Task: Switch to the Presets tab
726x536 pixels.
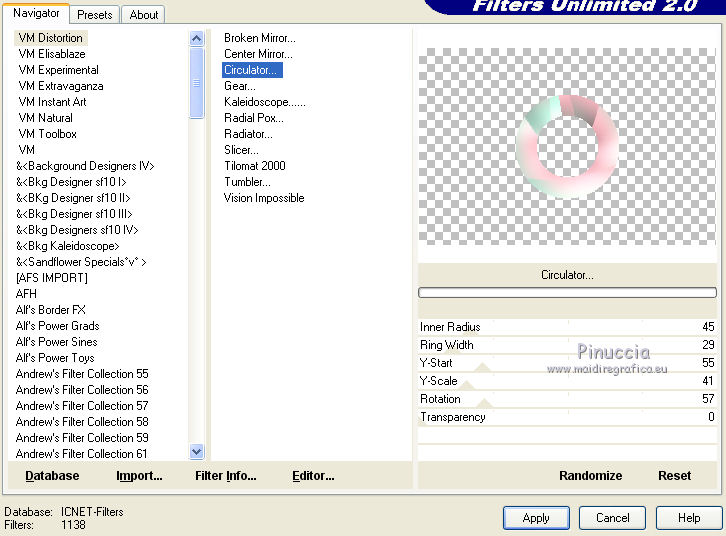Action: coord(94,15)
